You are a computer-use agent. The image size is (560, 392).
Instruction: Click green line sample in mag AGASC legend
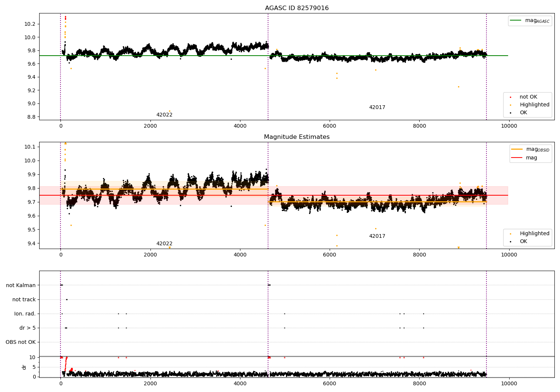click(x=516, y=21)
